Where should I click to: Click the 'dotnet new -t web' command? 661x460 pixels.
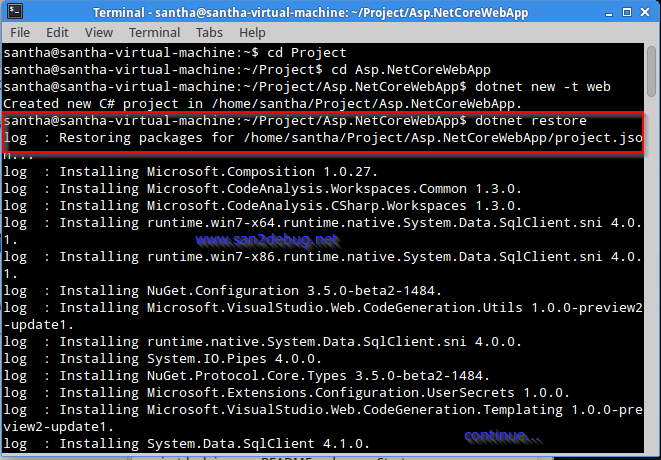[x=543, y=87]
